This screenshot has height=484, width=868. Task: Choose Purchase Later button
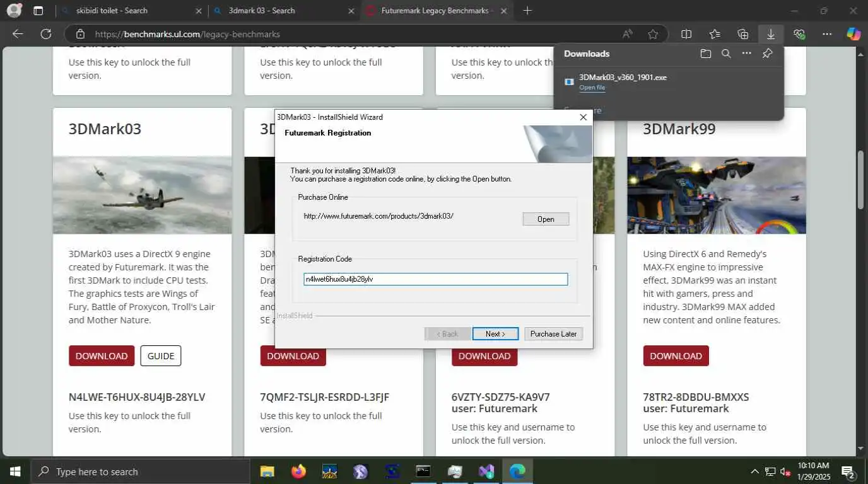coord(553,333)
